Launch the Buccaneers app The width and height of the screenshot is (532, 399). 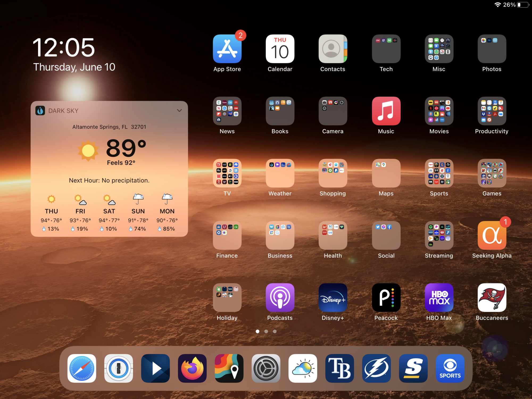(x=492, y=297)
